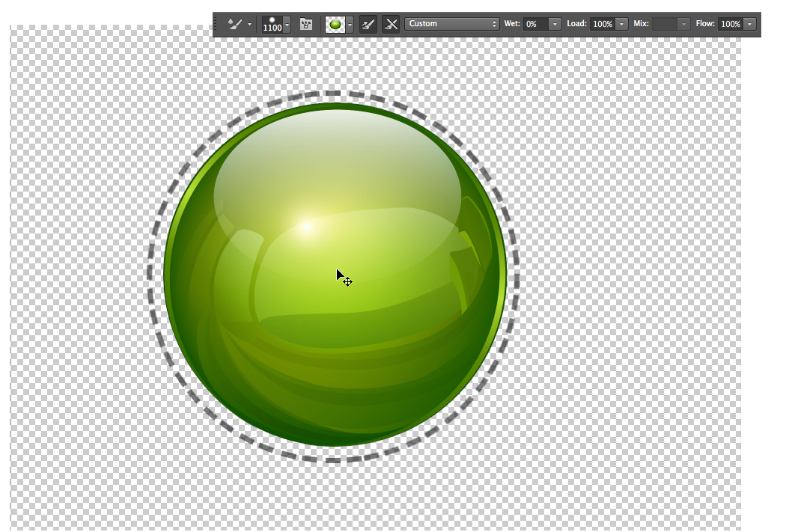Screen dimensions: 786x532
Task: Open the Mix slider dropdown arrow
Action: click(683, 23)
